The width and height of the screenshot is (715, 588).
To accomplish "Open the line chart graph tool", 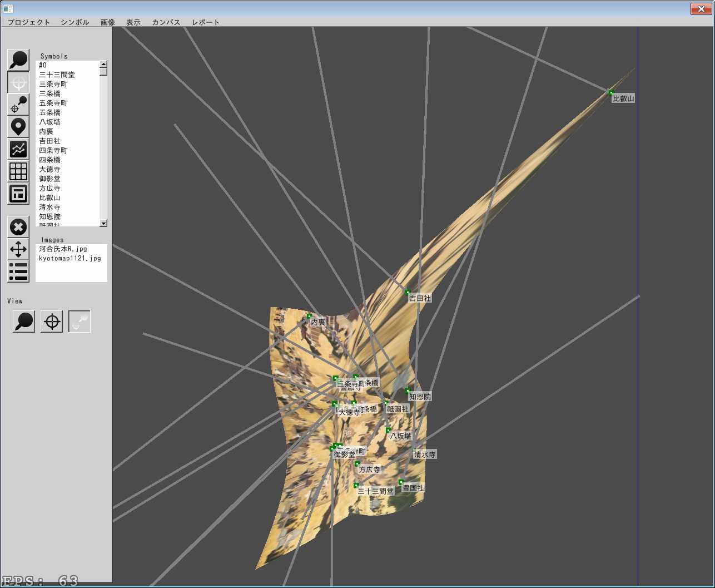I will point(18,149).
